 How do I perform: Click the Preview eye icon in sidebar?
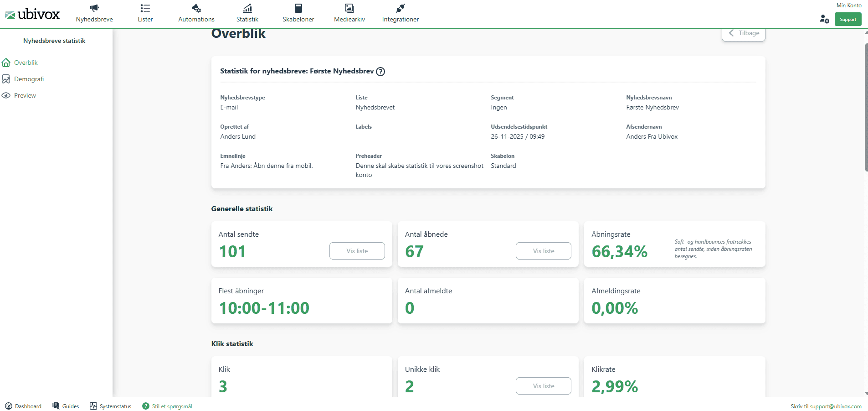point(6,95)
